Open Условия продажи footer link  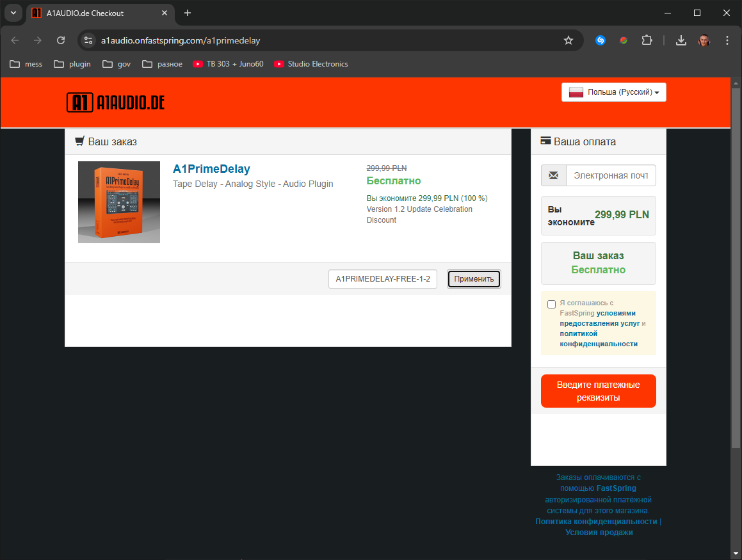tap(599, 532)
